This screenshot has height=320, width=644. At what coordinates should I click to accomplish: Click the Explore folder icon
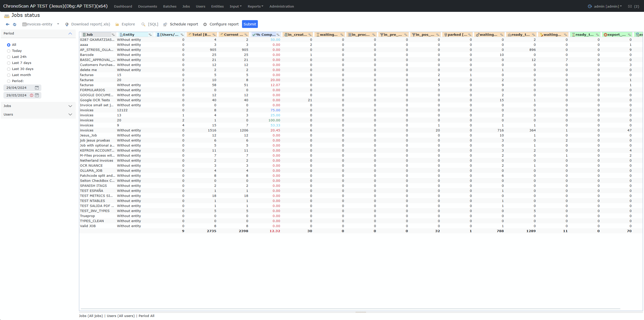pyautogui.click(x=117, y=24)
